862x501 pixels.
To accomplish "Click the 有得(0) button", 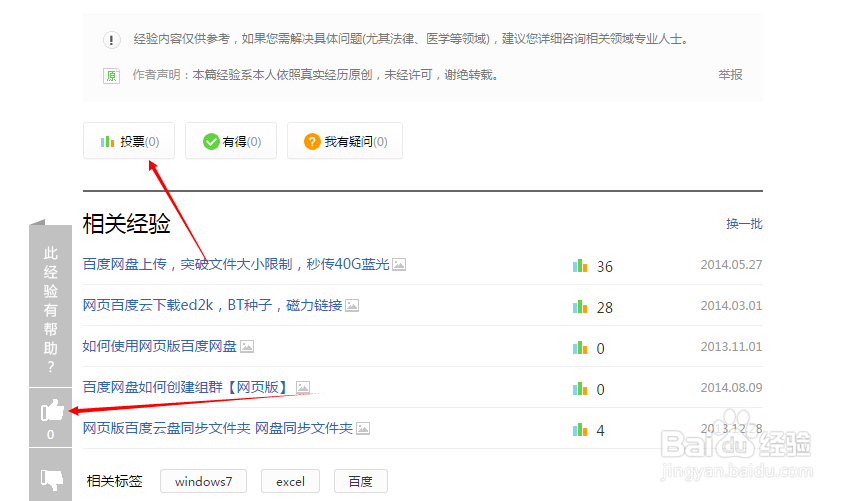I will point(231,141).
